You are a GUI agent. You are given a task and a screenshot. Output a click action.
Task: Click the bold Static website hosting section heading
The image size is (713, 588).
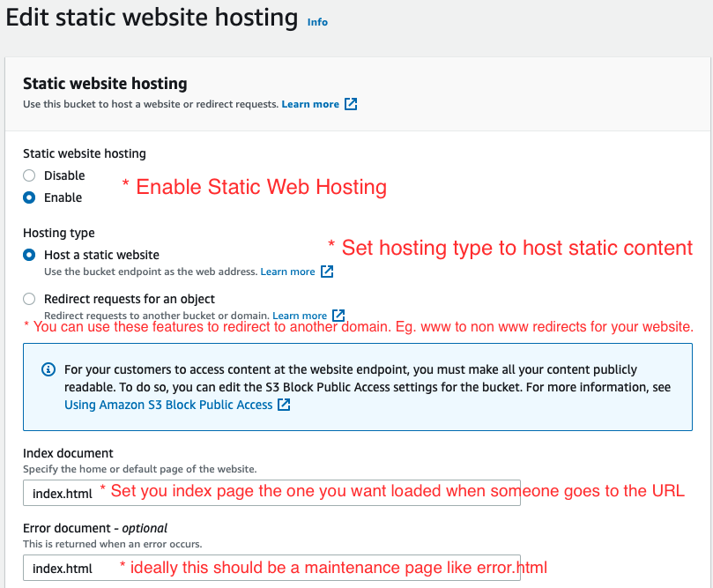(x=105, y=84)
